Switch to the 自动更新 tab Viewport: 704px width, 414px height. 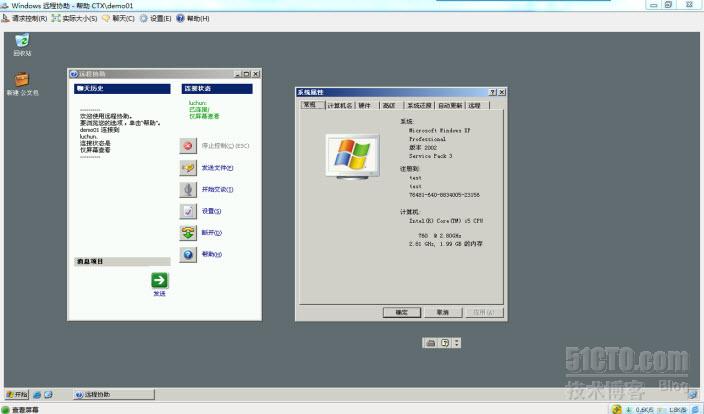click(450, 106)
